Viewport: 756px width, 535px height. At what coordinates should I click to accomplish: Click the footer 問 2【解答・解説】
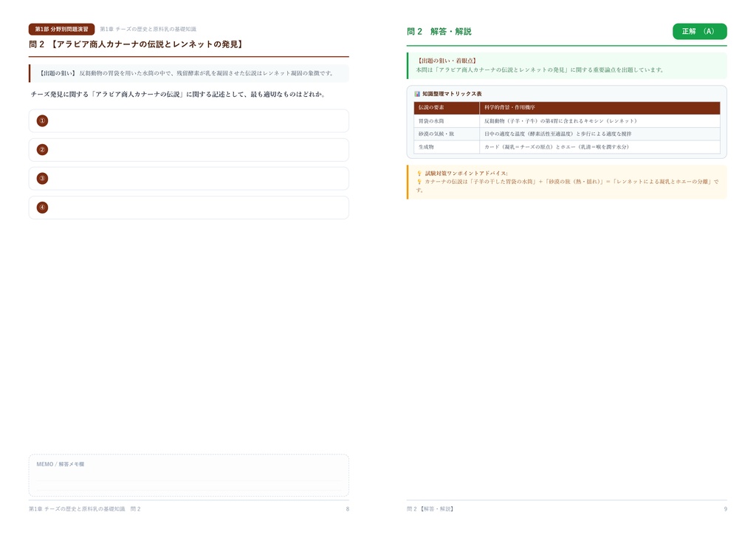430,509
